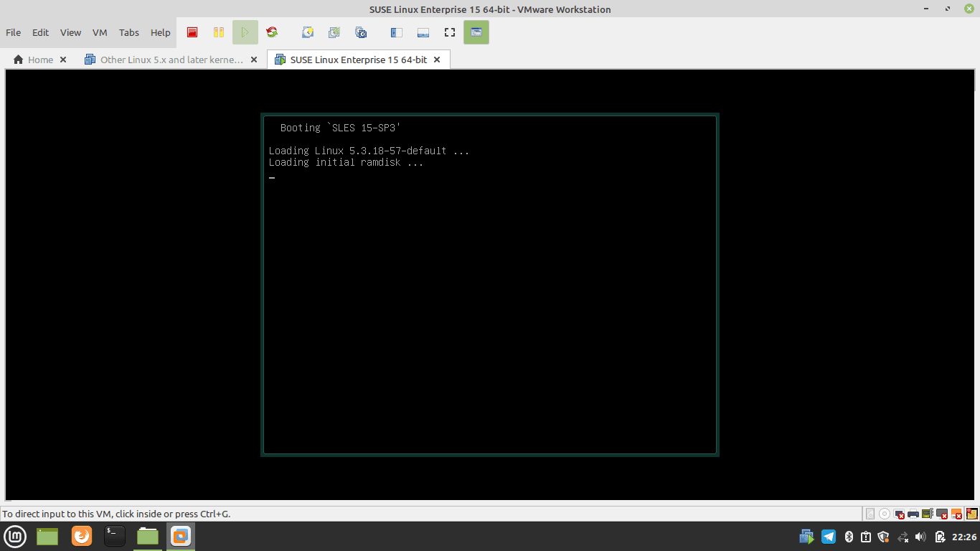This screenshot has width=980, height=551.
Task: Open the file manager folder in panel
Action: (148, 536)
